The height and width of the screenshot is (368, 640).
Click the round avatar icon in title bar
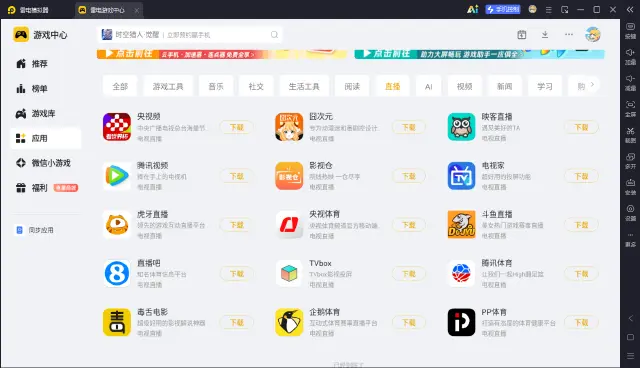click(532, 9)
